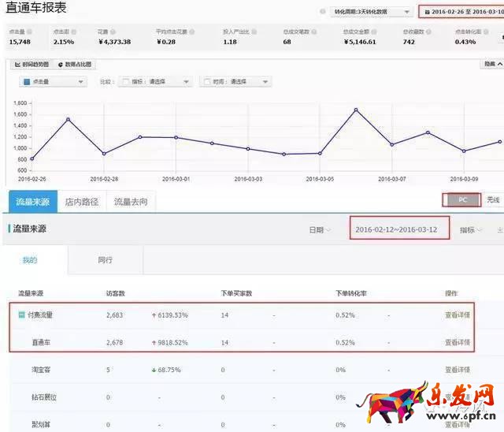Switch the device toggle to 无线
The width and height of the screenshot is (504, 432).
tap(493, 200)
